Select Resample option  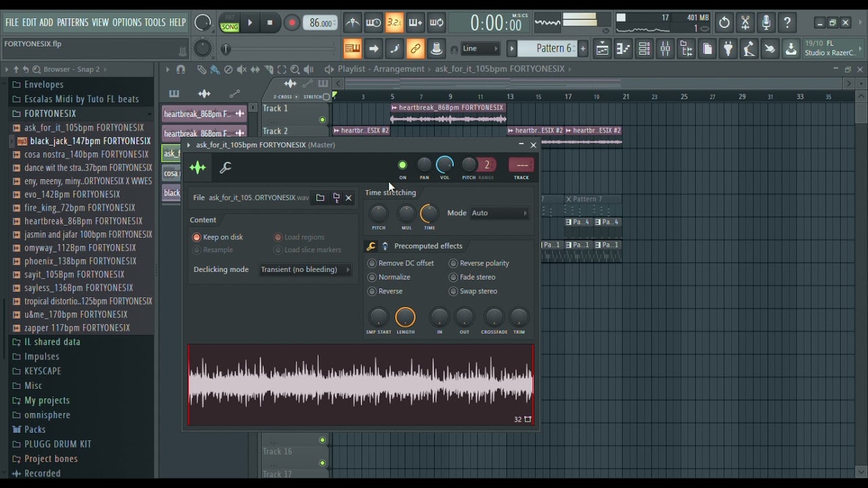pyautogui.click(x=214, y=250)
